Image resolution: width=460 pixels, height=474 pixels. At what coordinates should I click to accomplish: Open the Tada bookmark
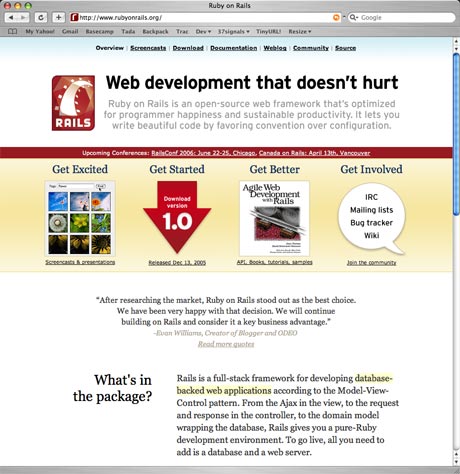tap(128, 31)
